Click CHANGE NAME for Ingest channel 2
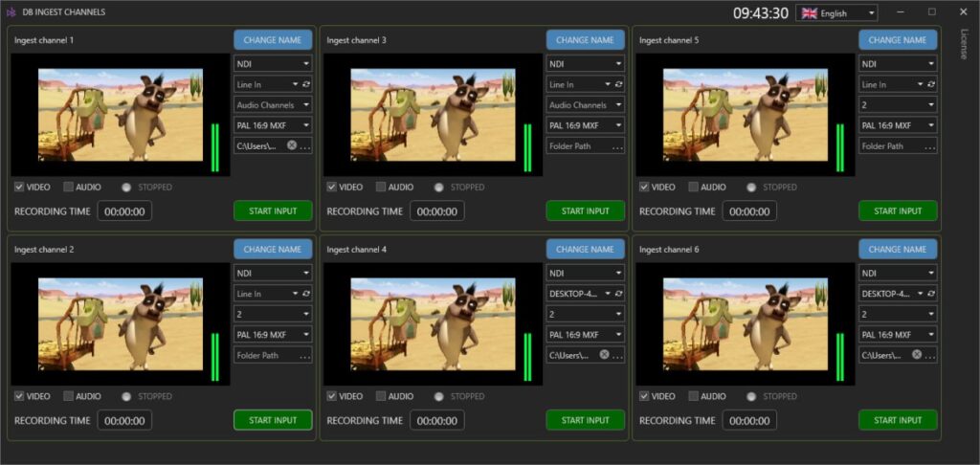Screen dimensions: 980x465 [273, 250]
